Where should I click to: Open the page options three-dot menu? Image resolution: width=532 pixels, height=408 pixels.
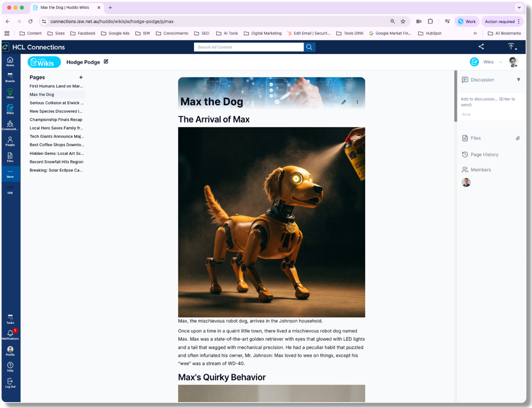pyautogui.click(x=357, y=102)
